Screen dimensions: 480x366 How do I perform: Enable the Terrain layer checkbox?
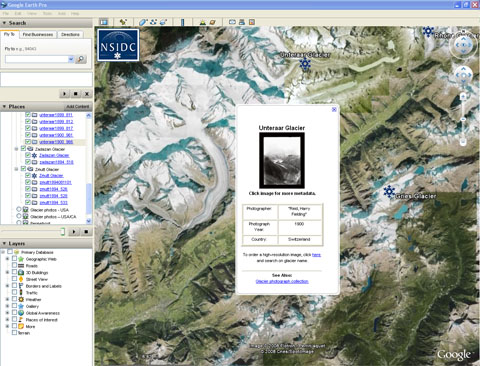(x=14, y=332)
